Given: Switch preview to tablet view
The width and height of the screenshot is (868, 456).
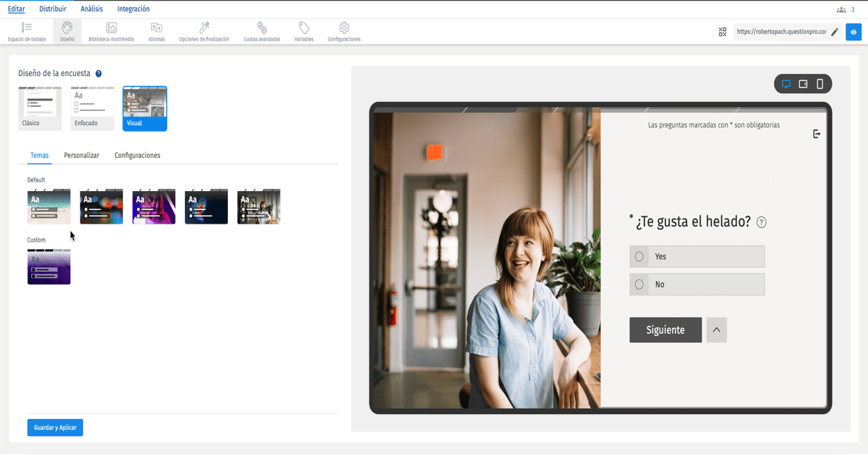Looking at the screenshot, I should [x=803, y=83].
